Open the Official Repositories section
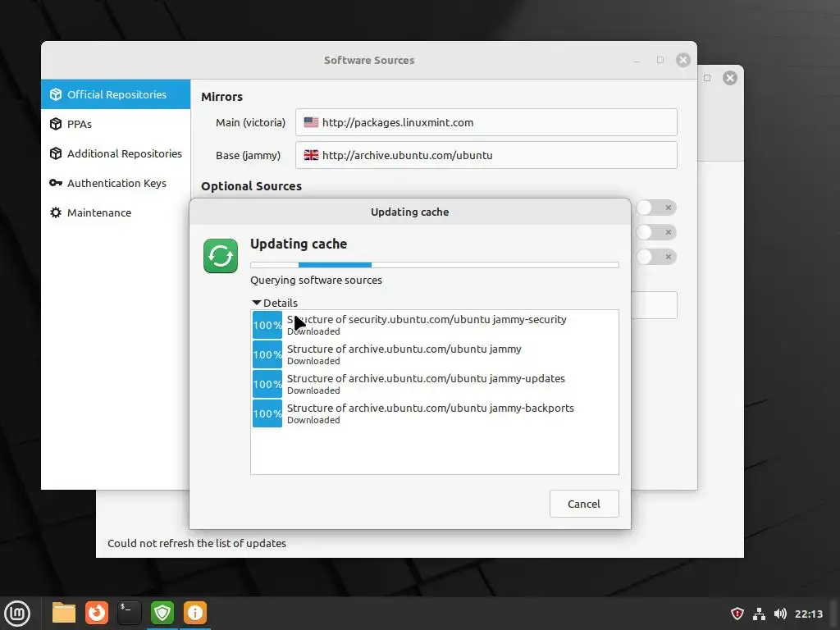Image resolution: width=840 pixels, height=630 pixels. pyautogui.click(x=116, y=94)
